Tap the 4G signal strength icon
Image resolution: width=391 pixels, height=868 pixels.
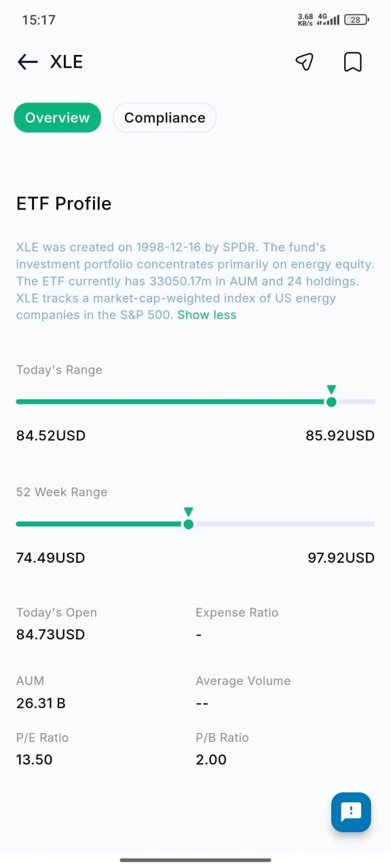[328, 20]
